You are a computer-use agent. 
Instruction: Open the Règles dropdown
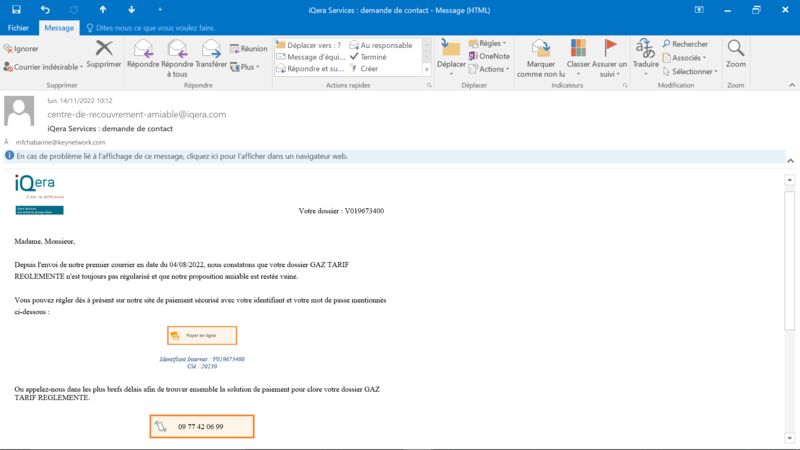488,43
